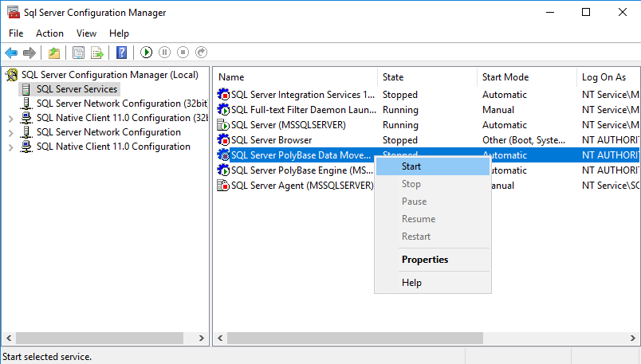Click the green Start Service toolbar button
The width and height of the screenshot is (641, 364).
146,53
